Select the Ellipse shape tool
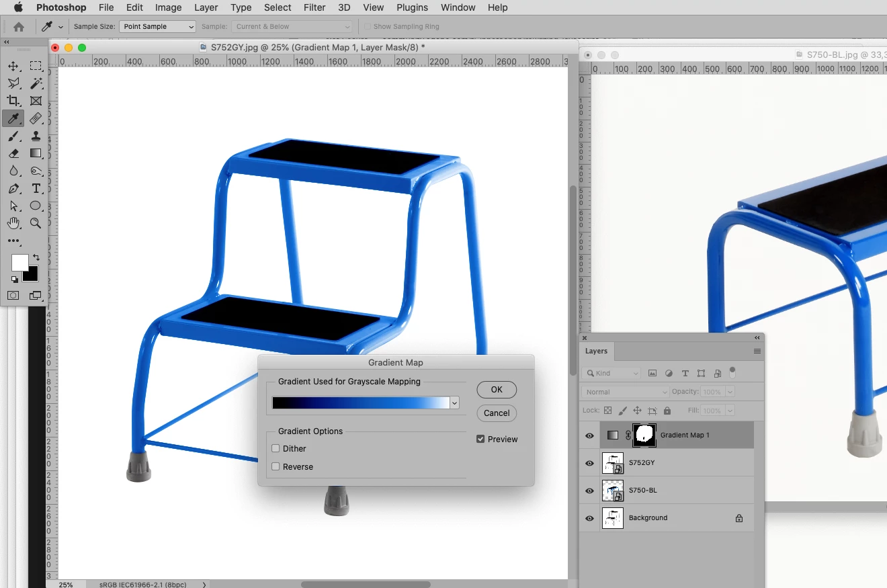The height and width of the screenshot is (588, 887). [36, 206]
